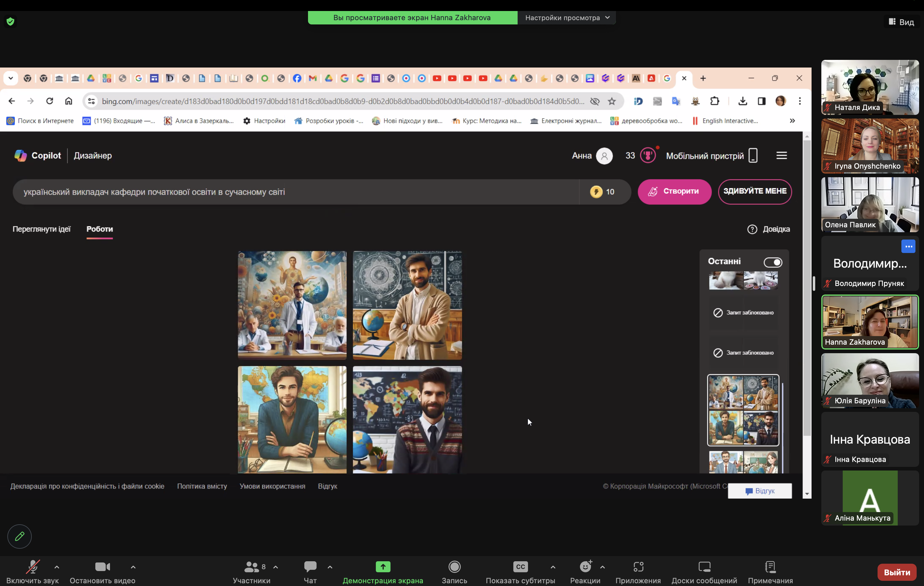Switch to the Переглянути ідеї tab
The width and height of the screenshot is (924, 586).
pyautogui.click(x=42, y=229)
